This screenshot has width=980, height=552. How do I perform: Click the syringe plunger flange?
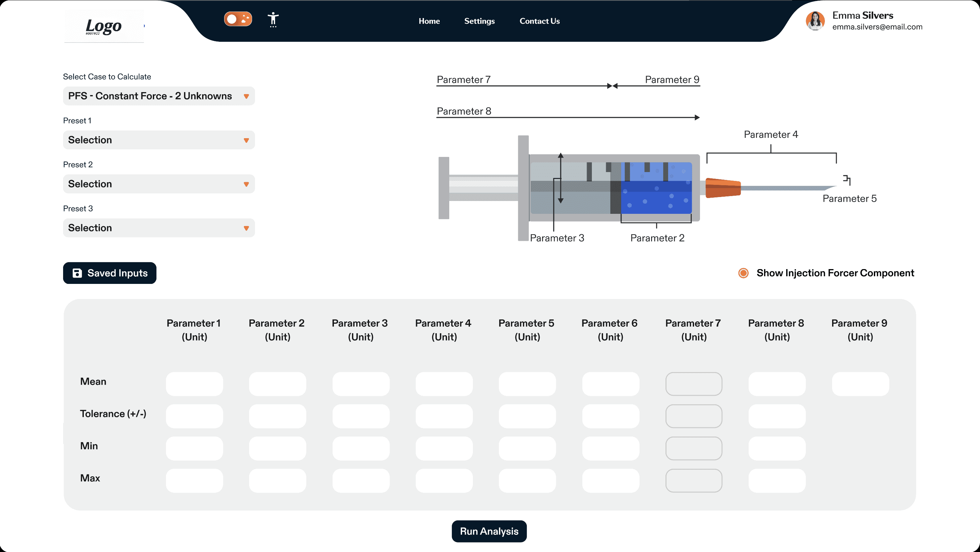pos(444,188)
